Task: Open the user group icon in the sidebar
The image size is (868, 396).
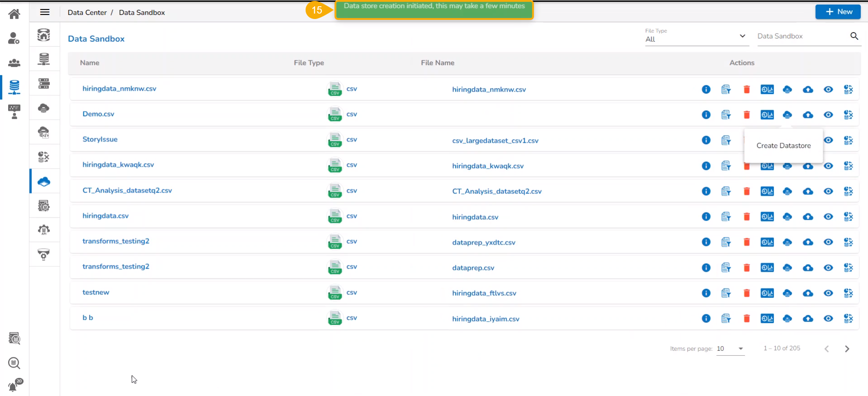Action: [x=14, y=63]
